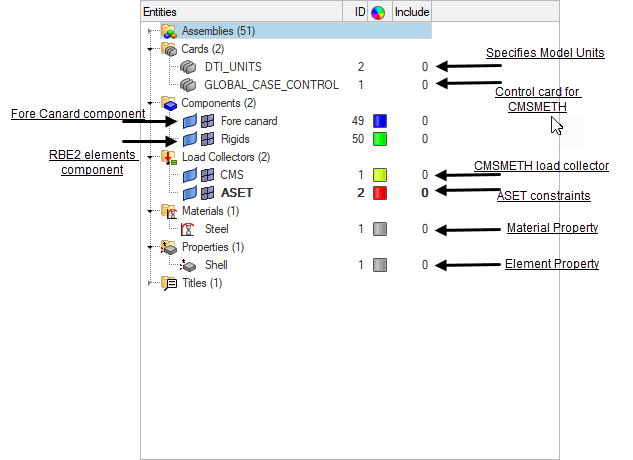
Task: Toggle ASET load collector mesh visibility
Action: point(208,193)
